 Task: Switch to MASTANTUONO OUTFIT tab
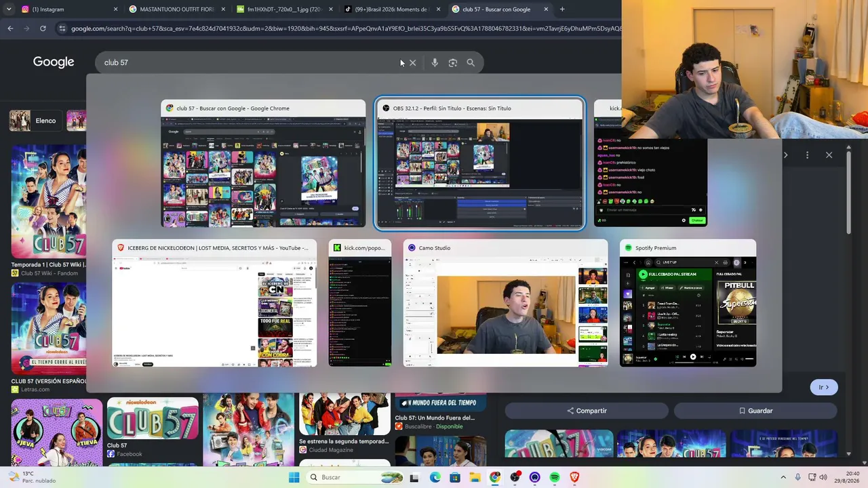[177, 9]
